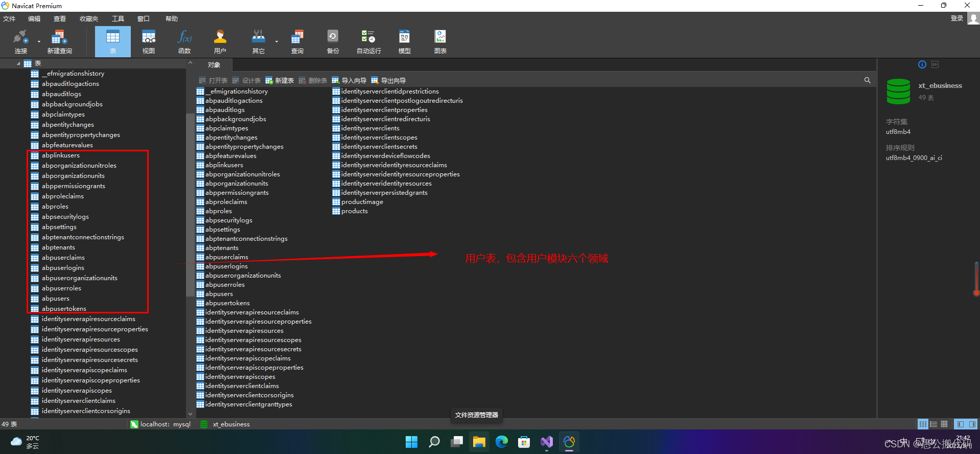Screen dimensions: 980x454
Task: Open the 帮助 menu
Action: [x=172, y=18]
